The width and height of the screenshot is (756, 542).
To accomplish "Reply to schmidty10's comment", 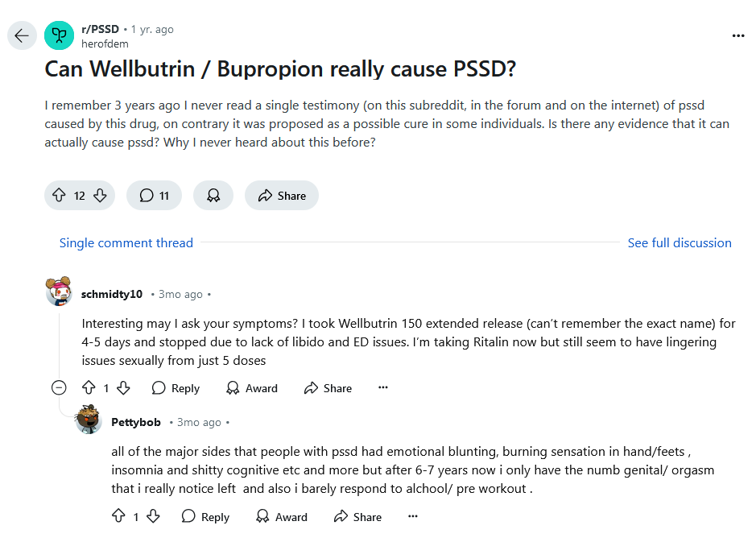I will coord(176,388).
